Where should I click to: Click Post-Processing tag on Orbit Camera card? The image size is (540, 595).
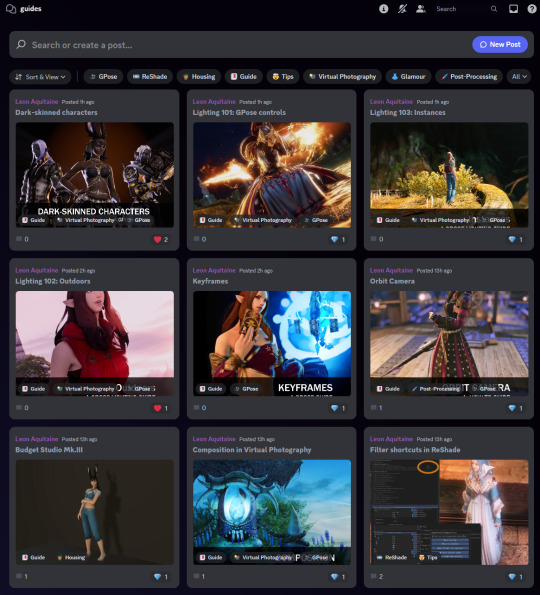point(435,389)
